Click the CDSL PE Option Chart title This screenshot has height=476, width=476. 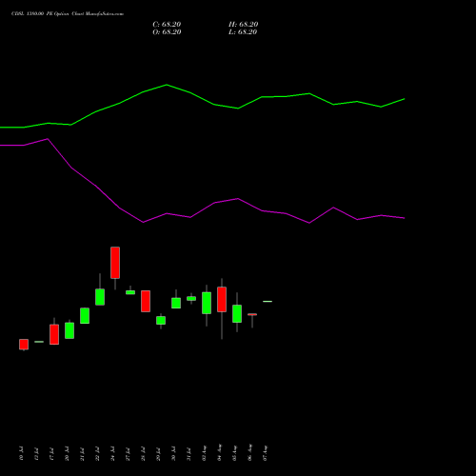click(68, 14)
